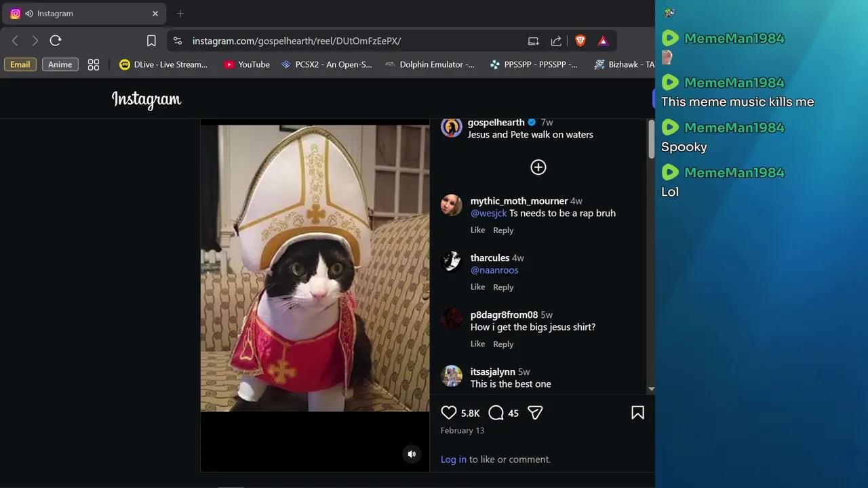Screen dimensions: 868x488
Task: Select the Instagram browser tab
Action: click(x=84, y=14)
